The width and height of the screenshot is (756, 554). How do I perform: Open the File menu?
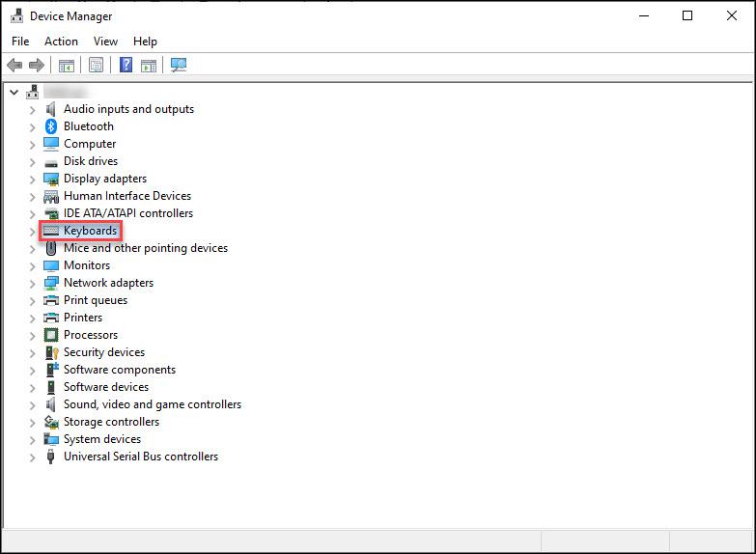(x=20, y=42)
